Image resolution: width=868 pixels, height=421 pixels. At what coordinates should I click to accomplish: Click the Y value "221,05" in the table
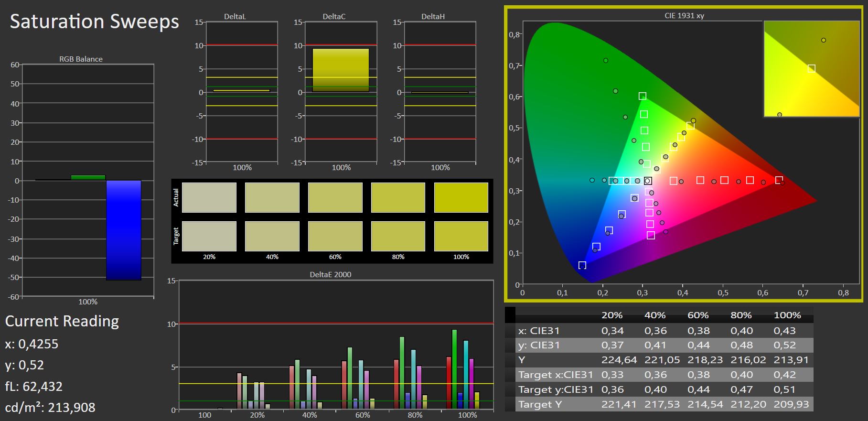662,360
